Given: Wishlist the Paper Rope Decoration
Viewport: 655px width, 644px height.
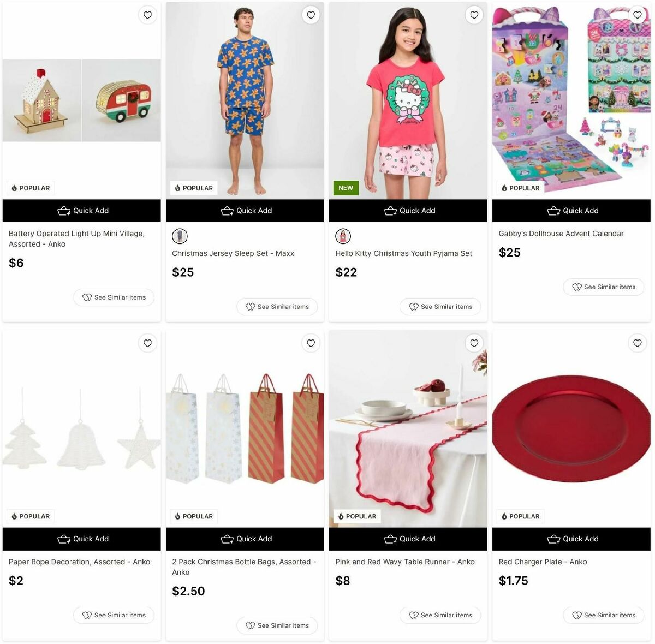Looking at the screenshot, I should click(147, 343).
